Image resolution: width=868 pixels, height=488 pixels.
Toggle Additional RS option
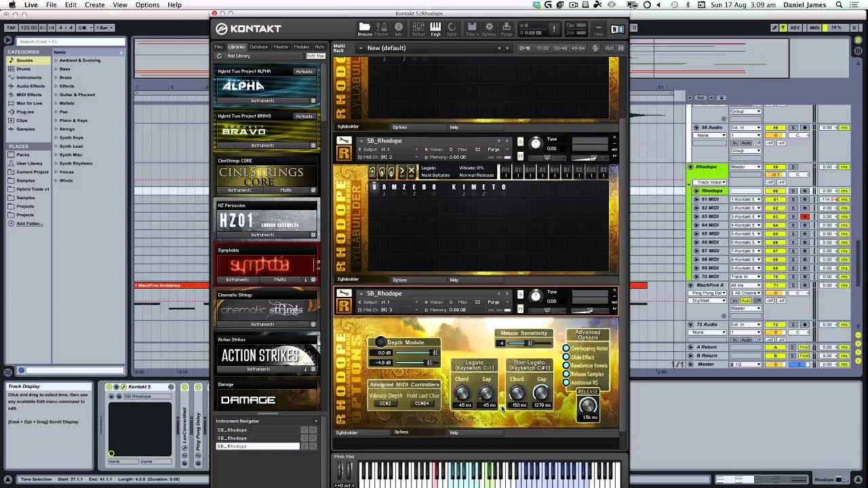pos(566,383)
